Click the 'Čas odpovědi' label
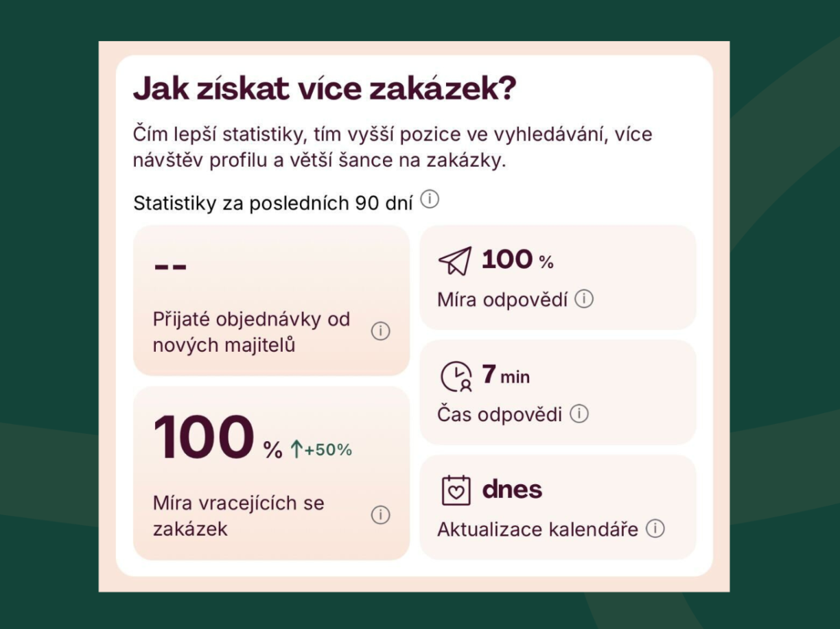Image resolution: width=840 pixels, height=629 pixels. coord(500,414)
